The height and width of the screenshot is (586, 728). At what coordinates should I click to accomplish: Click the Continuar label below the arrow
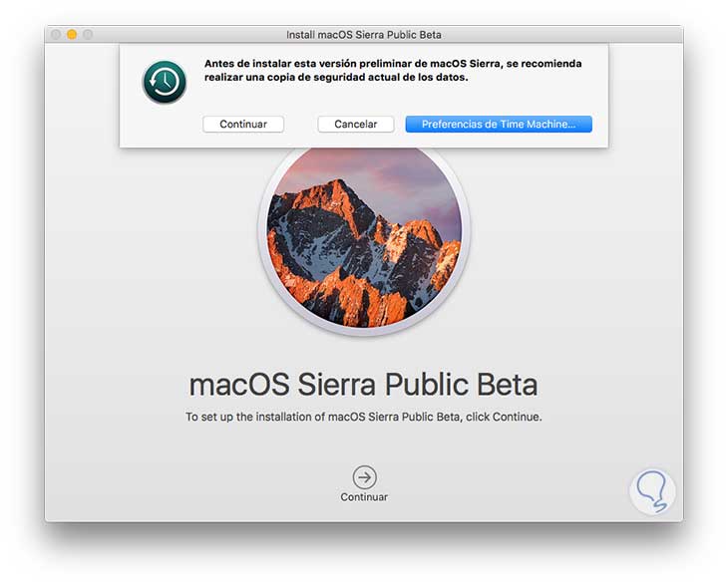tap(364, 497)
